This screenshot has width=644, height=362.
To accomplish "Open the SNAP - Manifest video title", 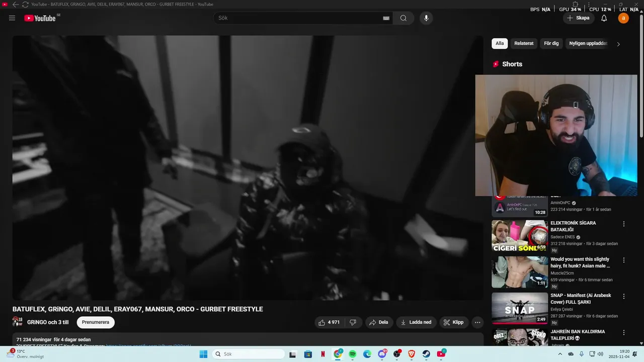I will tap(581, 299).
